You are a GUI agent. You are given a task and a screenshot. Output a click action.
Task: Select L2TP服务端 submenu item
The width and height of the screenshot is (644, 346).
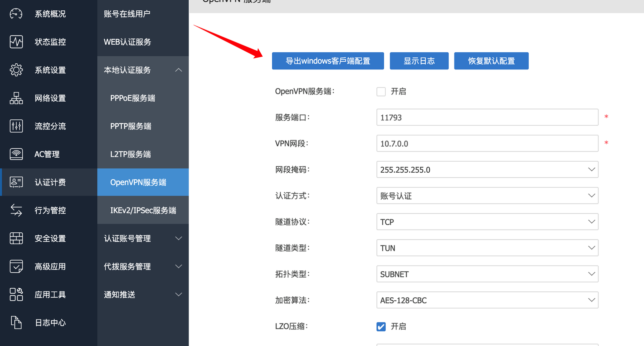[143, 154]
